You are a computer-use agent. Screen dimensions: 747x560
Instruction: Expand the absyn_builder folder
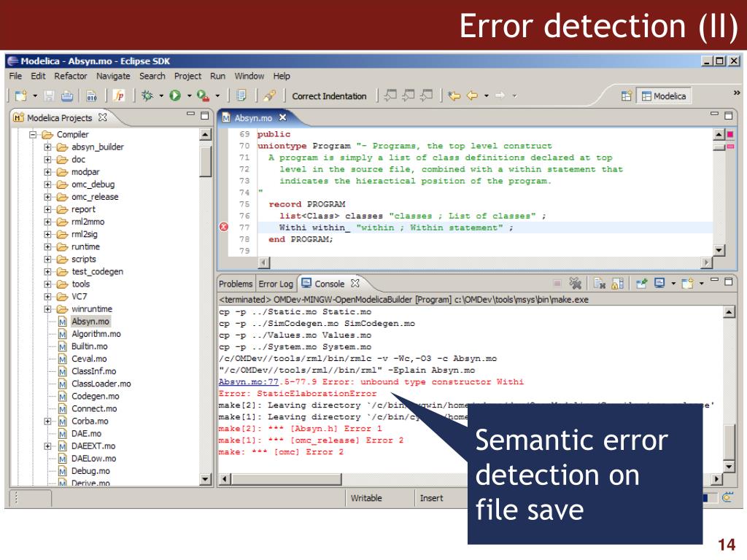(x=47, y=147)
